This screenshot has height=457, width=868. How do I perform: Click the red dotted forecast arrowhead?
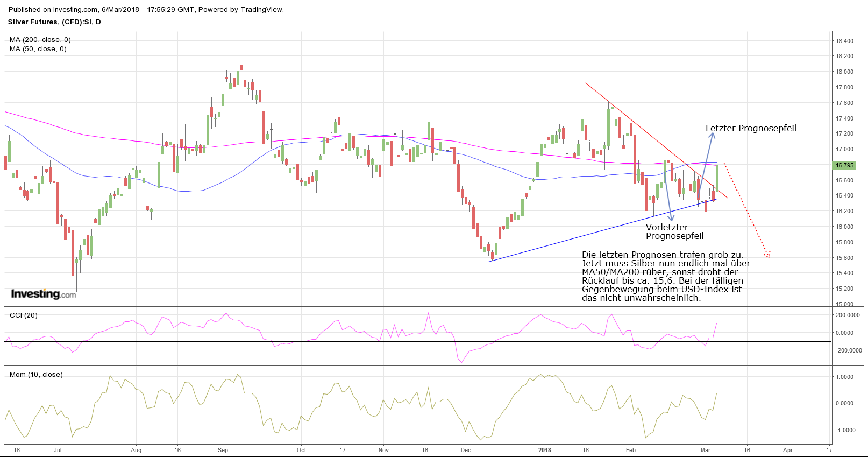coord(767,255)
